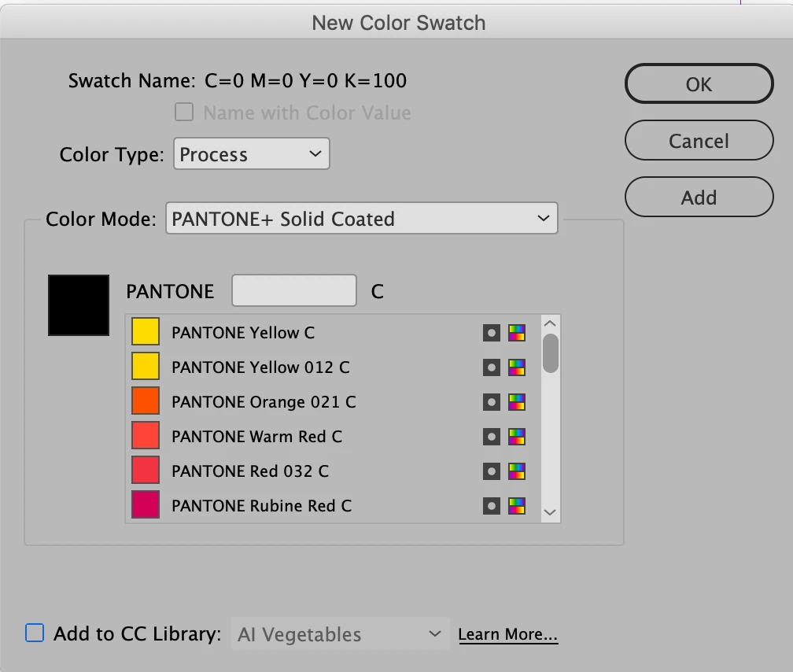Click spot color icon for PANTONE Yellow C
The height and width of the screenshot is (672, 793).
pos(492,333)
